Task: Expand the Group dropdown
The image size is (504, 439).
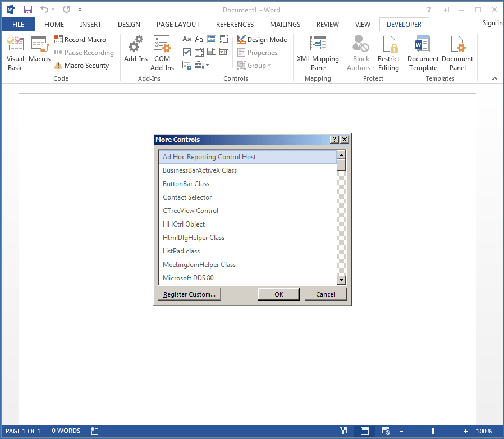Action: 254,65
